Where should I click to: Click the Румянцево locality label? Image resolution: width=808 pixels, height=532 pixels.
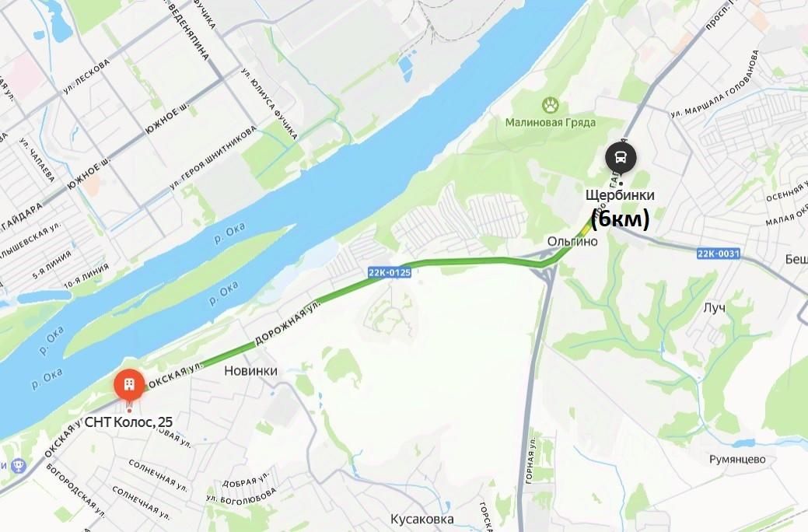click(x=737, y=459)
